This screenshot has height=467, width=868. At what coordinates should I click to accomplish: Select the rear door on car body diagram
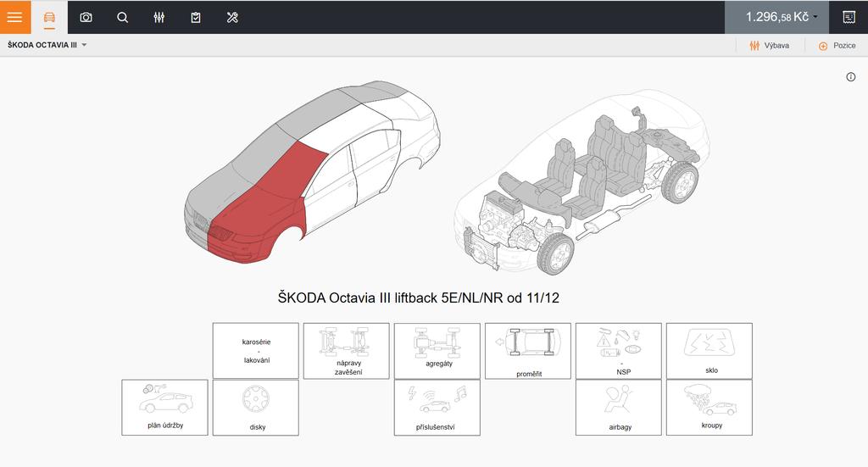(377, 164)
